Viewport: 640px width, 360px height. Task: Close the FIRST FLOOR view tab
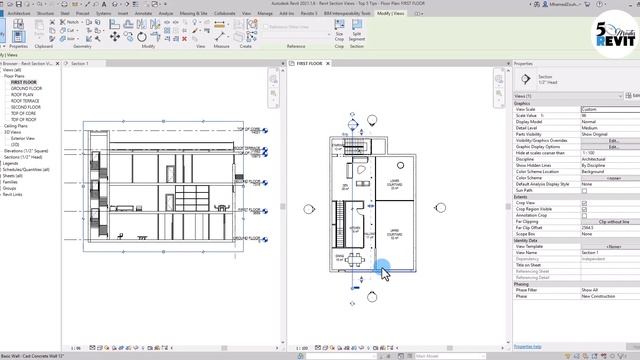(328, 64)
